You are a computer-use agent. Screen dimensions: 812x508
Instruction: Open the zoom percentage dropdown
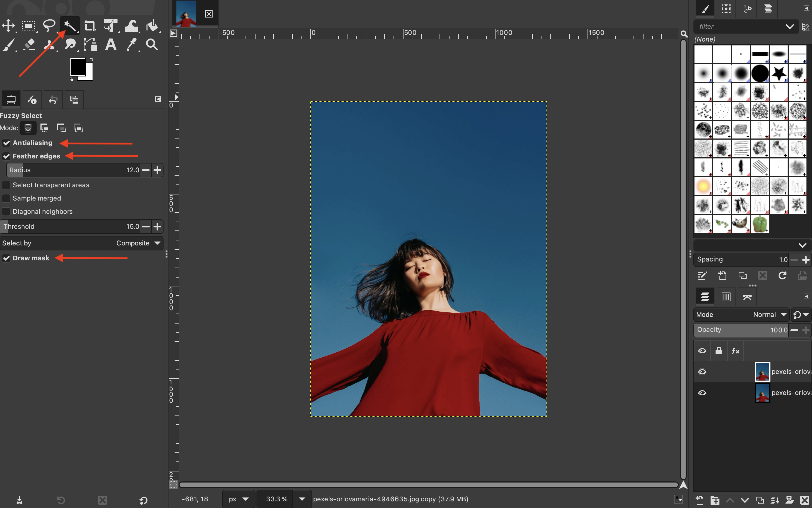pyautogui.click(x=302, y=499)
